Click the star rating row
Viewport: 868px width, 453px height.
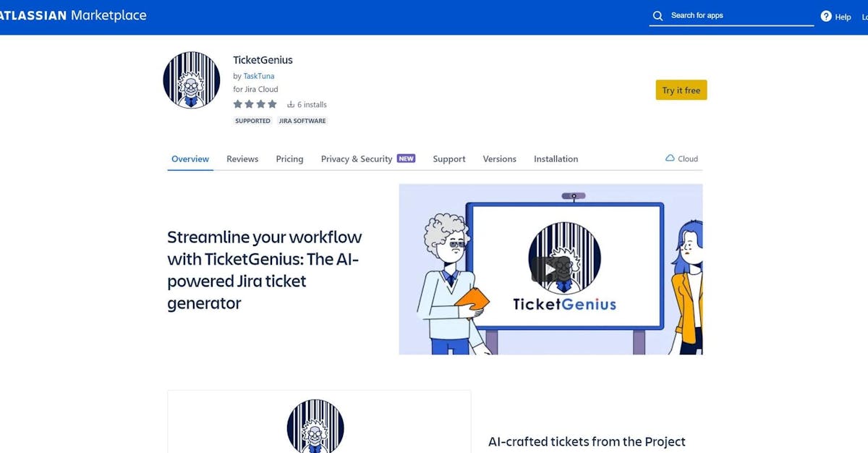coord(255,104)
